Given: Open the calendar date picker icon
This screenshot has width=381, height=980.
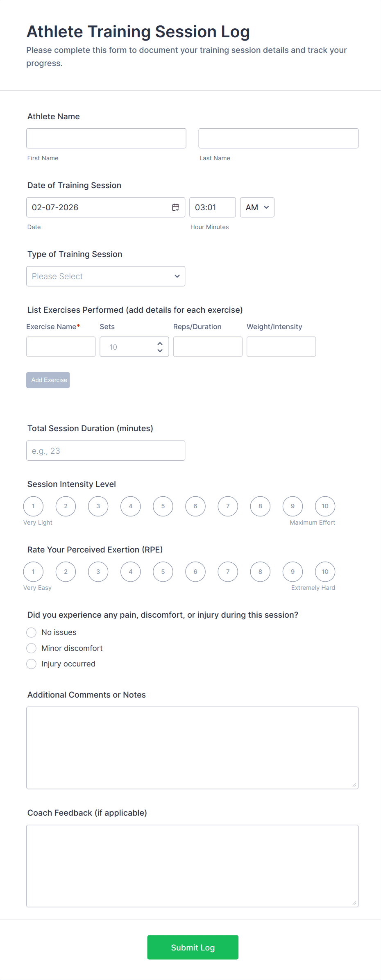Looking at the screenshot, I should (175, 207).
